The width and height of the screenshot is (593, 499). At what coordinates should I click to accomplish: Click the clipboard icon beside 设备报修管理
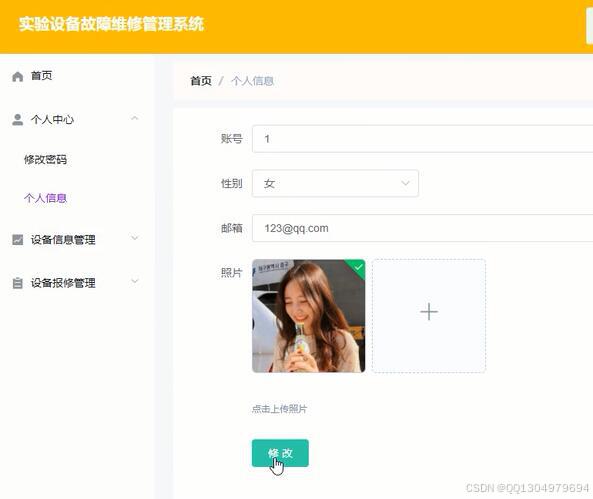(x=17, y=283)
